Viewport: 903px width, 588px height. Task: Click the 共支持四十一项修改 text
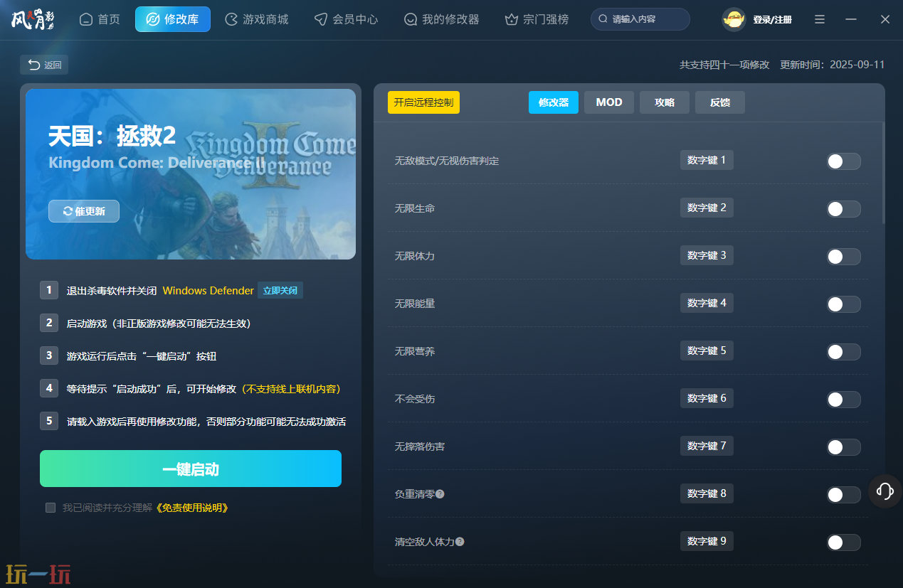coord(724,65)
